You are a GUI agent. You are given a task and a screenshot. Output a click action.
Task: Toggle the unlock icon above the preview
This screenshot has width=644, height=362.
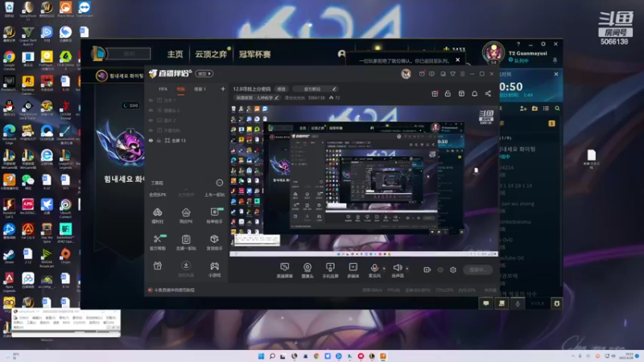point(448,93)
